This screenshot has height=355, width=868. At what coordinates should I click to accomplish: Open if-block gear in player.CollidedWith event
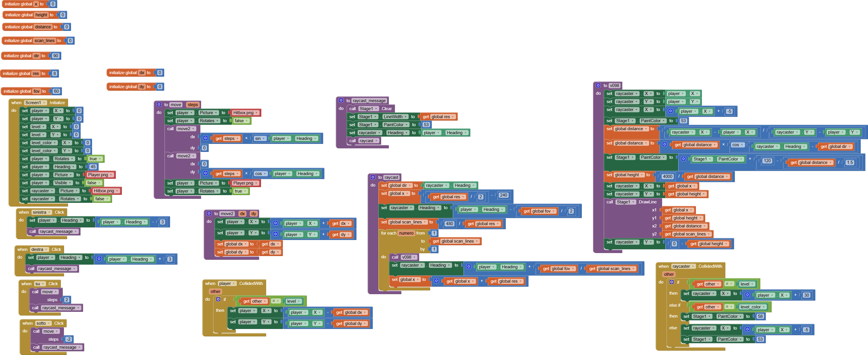[x=218, y=300]
